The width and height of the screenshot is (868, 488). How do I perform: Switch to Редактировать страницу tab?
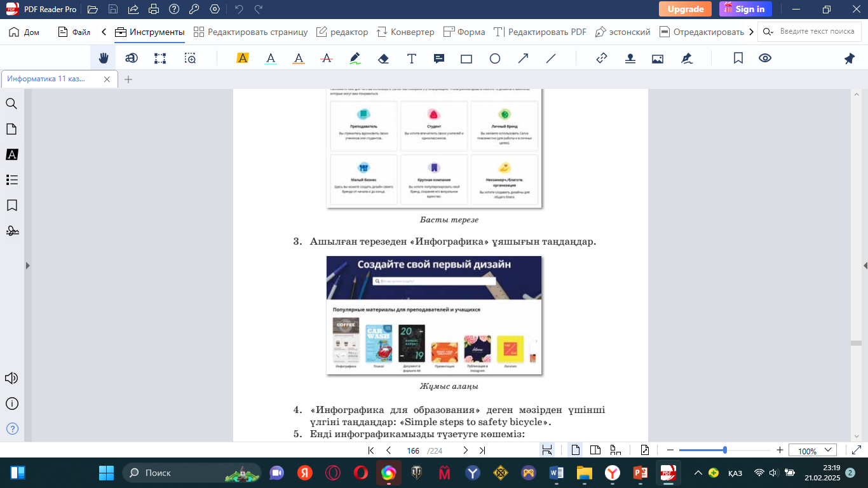[251, 32]
